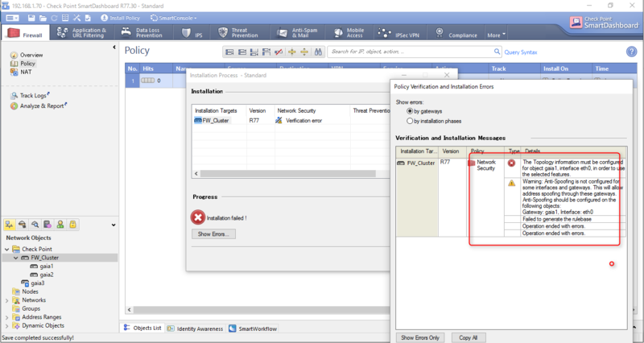Open objects pane dropdown chevron
This screenshot has height=343, width=644.
pyautogui.click(x=114, y=225)
